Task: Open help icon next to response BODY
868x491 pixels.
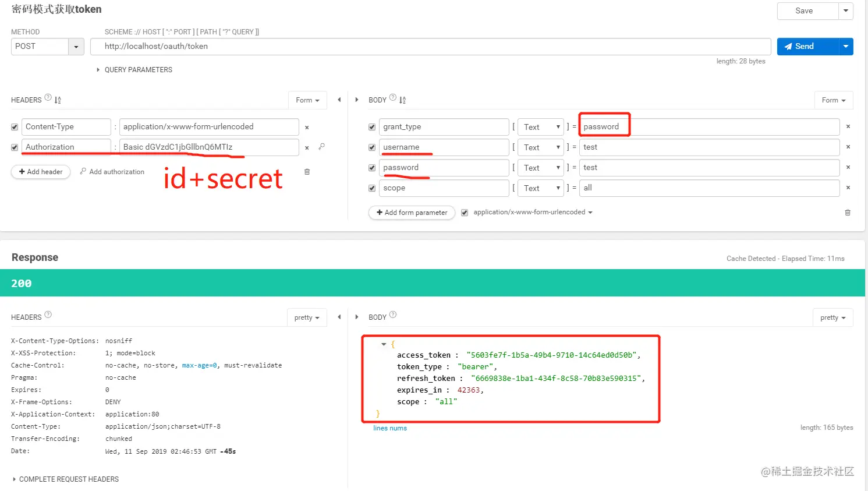Action: click(393, 315)
